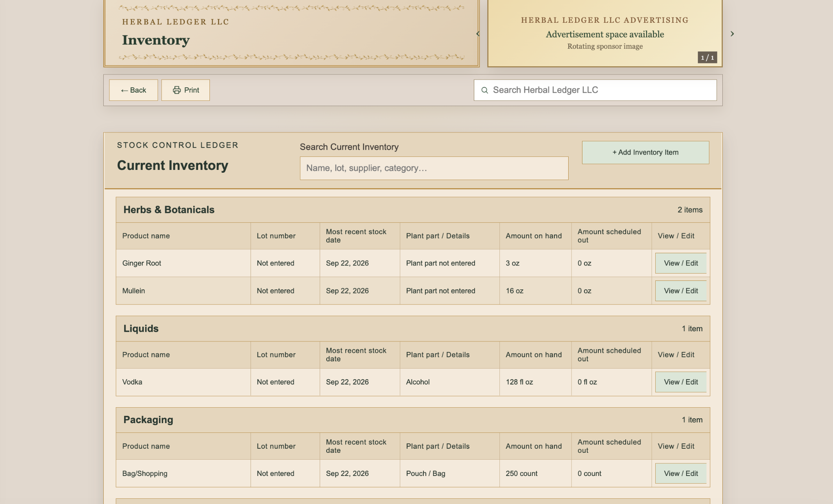Select the Mullein product name
The image size is (833, 504).
click(x=133, y=291)
